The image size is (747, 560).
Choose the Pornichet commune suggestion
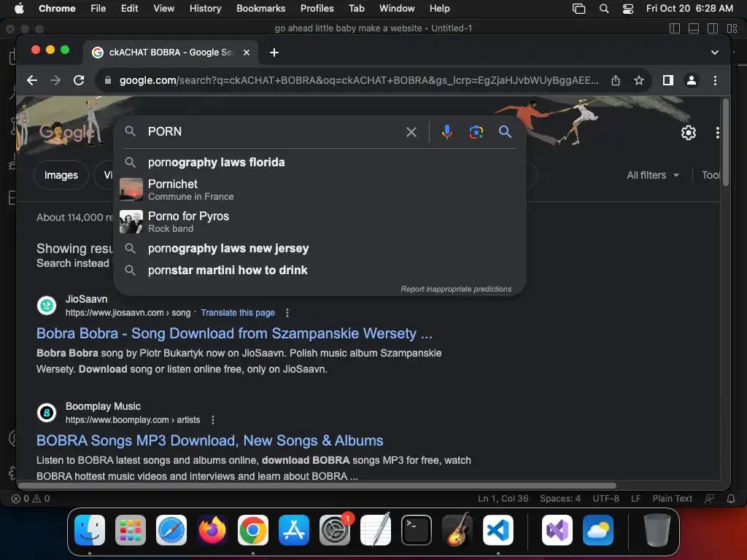[x=320, y=190]
